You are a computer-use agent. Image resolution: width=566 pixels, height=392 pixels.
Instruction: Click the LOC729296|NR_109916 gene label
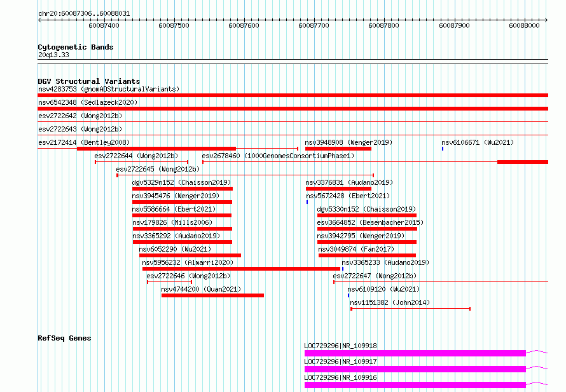coord(340,377)
